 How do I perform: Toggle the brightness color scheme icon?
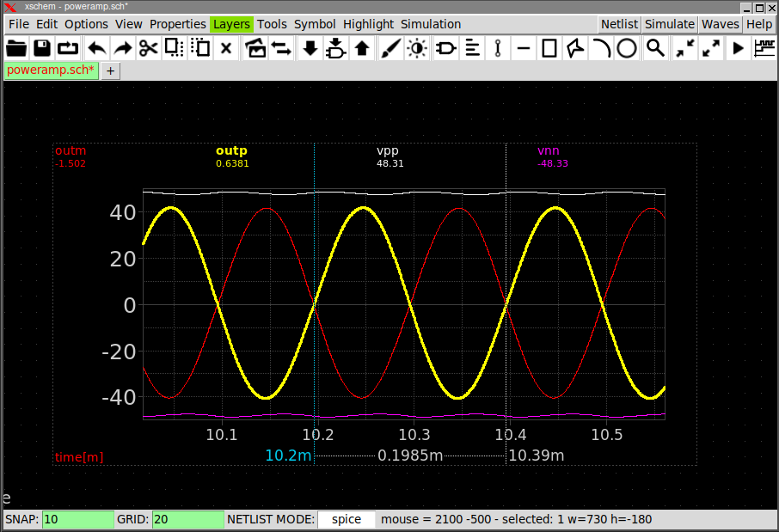click(x=417, y=48)
